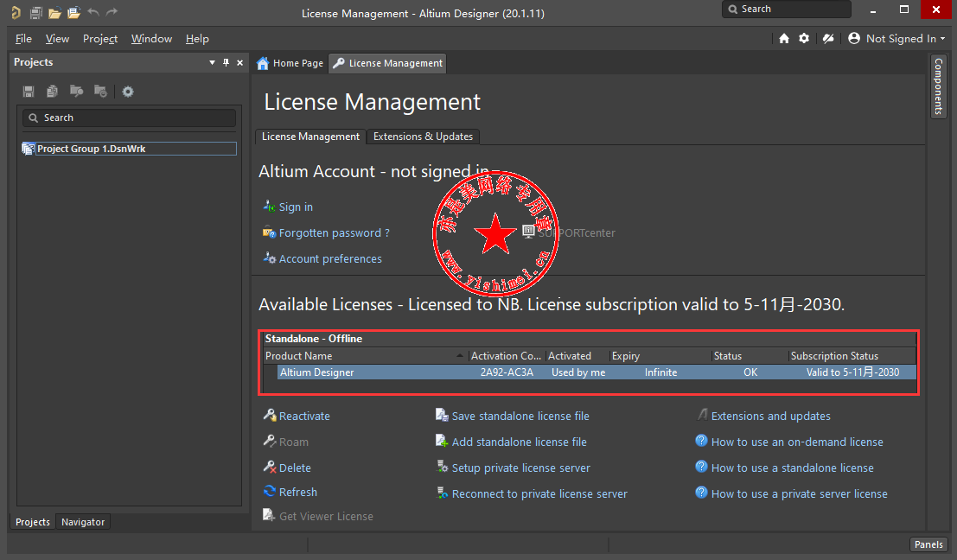This screenshot has width=957, height=560.
Task: Pin the Projects panel
Action: [226, 62]
